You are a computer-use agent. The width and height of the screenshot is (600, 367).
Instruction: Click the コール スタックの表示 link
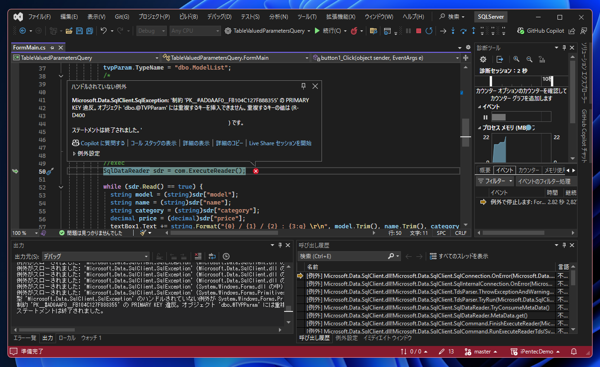153,143
